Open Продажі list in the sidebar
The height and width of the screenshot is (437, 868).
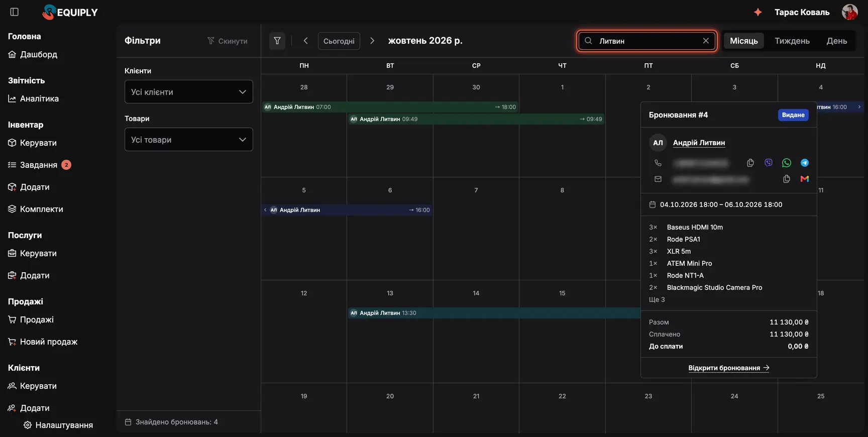(x=31, y=319)
